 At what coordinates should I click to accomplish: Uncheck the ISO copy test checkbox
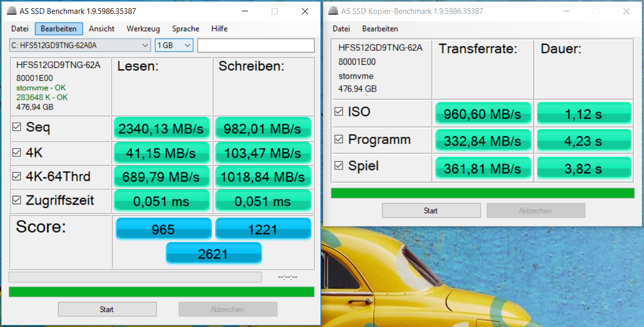point(339,112)
